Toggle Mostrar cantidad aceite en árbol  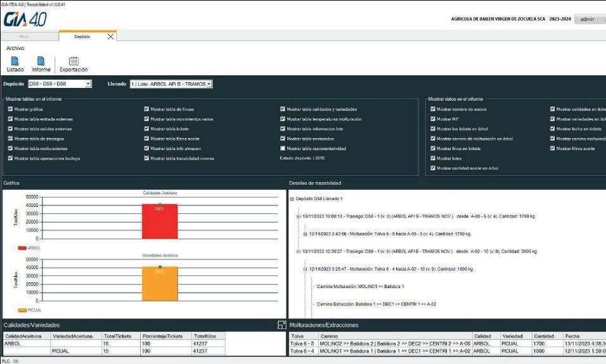[x=433, y=168]
